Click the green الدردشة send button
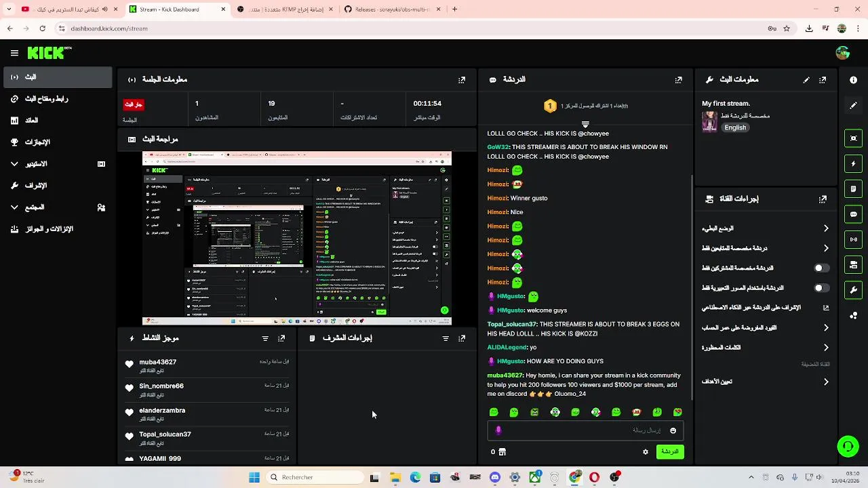The height and width of the screenshot is (488, 868). click(x=670, y=451)
